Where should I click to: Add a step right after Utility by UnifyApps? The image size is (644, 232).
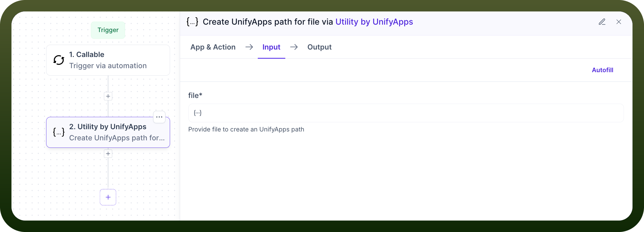pos(108,154)
